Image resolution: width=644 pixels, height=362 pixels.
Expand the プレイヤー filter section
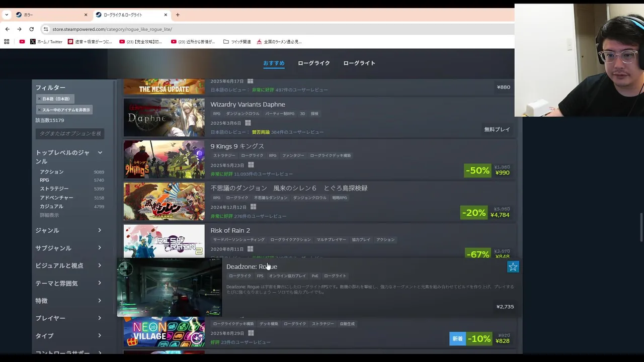69,318
